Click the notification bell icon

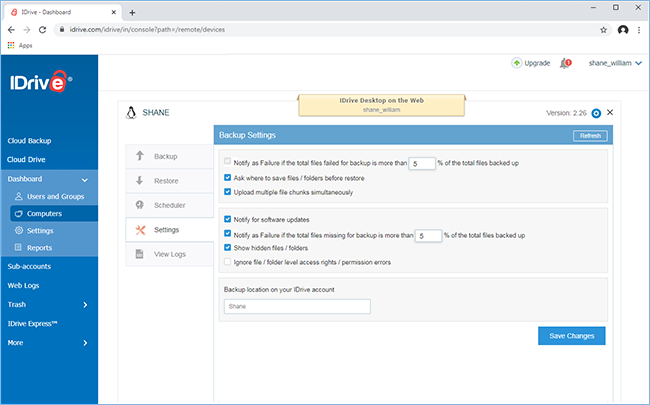(565, 63)
